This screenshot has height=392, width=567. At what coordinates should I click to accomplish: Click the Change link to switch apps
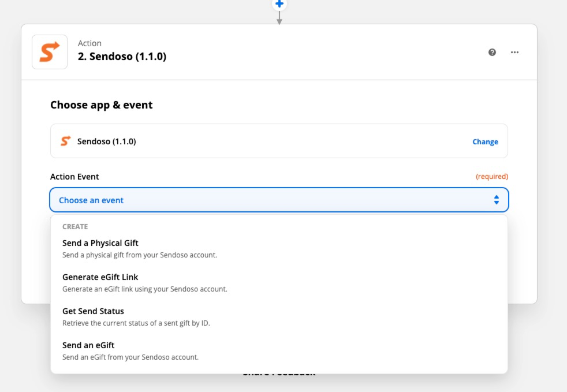485,141
